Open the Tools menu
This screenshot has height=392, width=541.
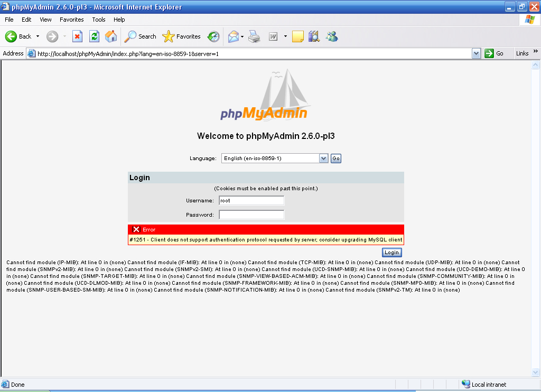click(x=99, y=20)
